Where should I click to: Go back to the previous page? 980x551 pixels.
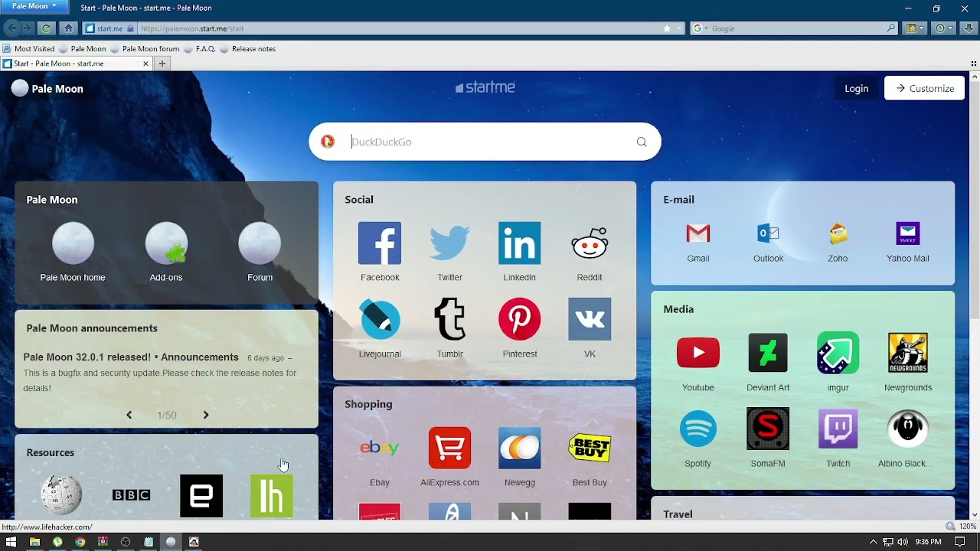(x=11, y=28)
